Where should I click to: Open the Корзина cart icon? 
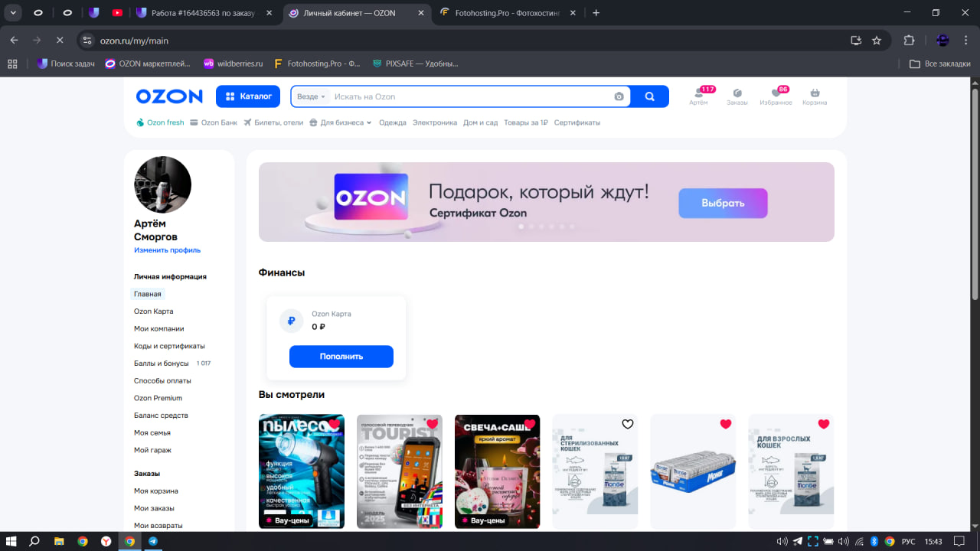(x=815, y=96)
